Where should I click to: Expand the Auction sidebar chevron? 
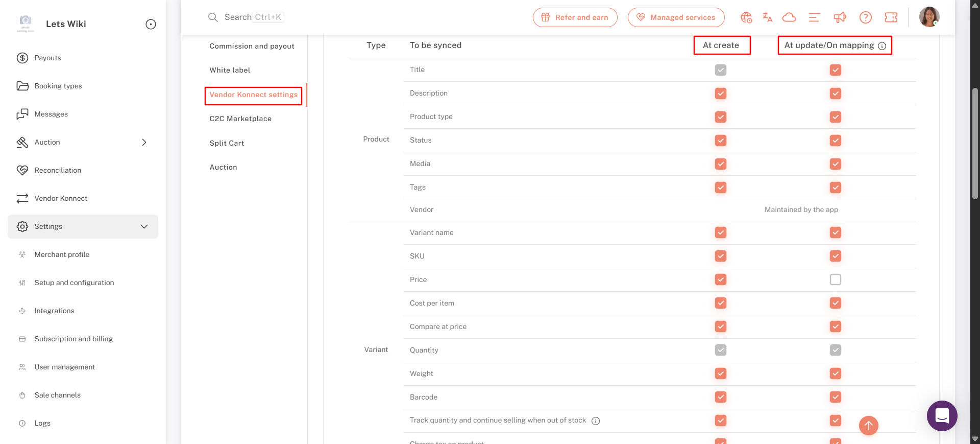pos(144,142)
